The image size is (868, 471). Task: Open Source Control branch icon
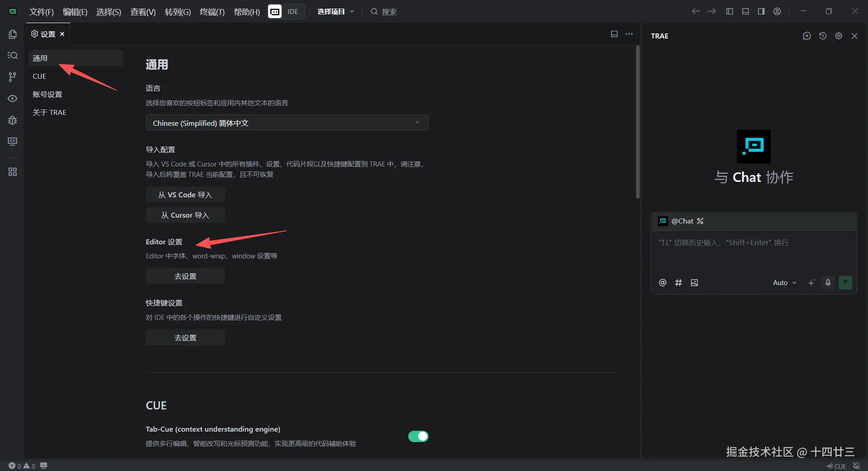[13, 77]
